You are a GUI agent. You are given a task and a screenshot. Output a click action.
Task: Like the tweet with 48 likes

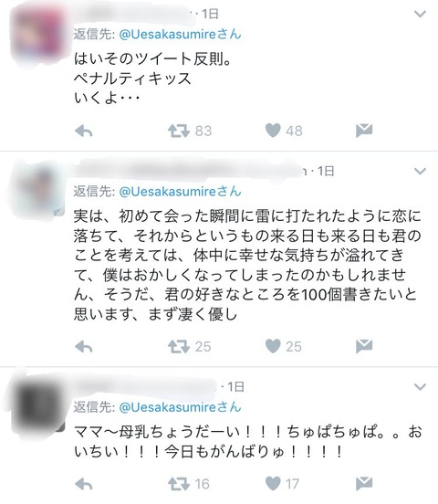point(273,131)
